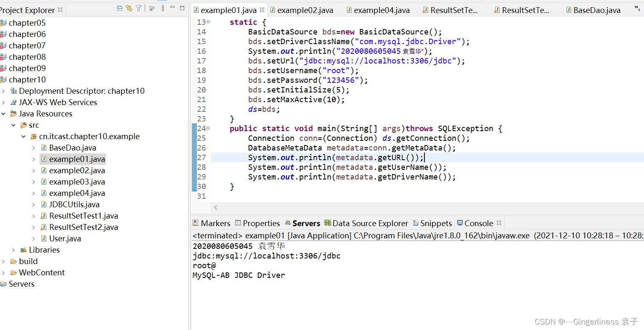Click the Deployment Descriptor icon
644x330 pixels.
click(x=13, y=91)
